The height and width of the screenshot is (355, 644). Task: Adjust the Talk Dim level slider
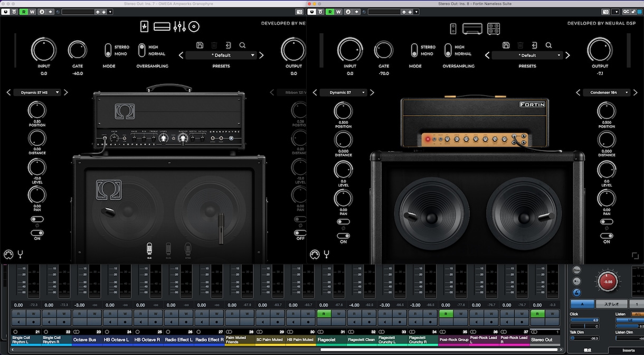tap(584, 338)
